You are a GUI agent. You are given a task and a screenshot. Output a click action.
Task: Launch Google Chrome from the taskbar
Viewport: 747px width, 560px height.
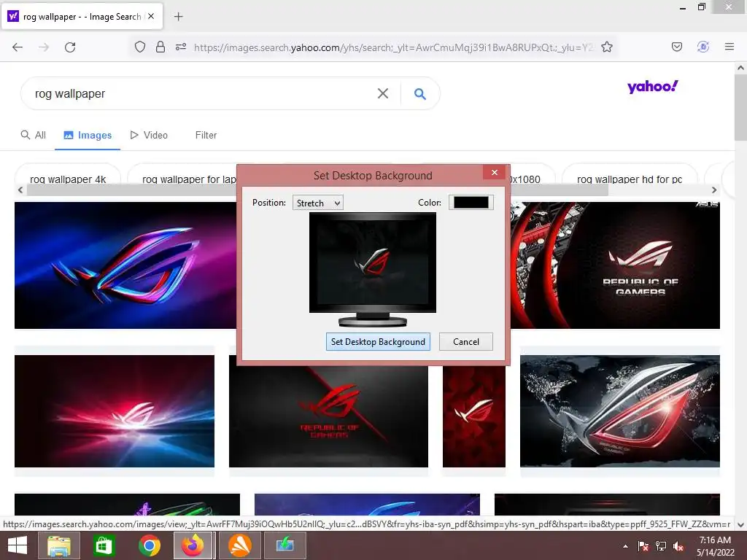pos(150,545)
